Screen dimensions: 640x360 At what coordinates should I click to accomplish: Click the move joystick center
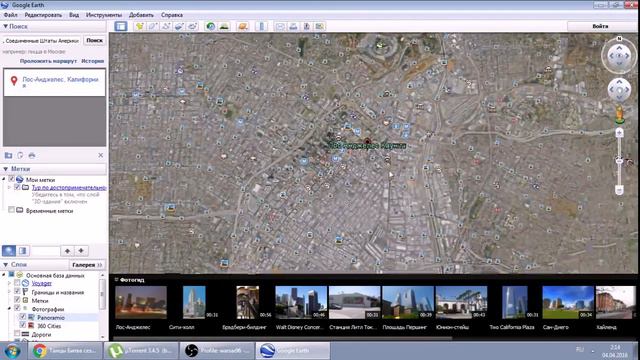point(619,90)
